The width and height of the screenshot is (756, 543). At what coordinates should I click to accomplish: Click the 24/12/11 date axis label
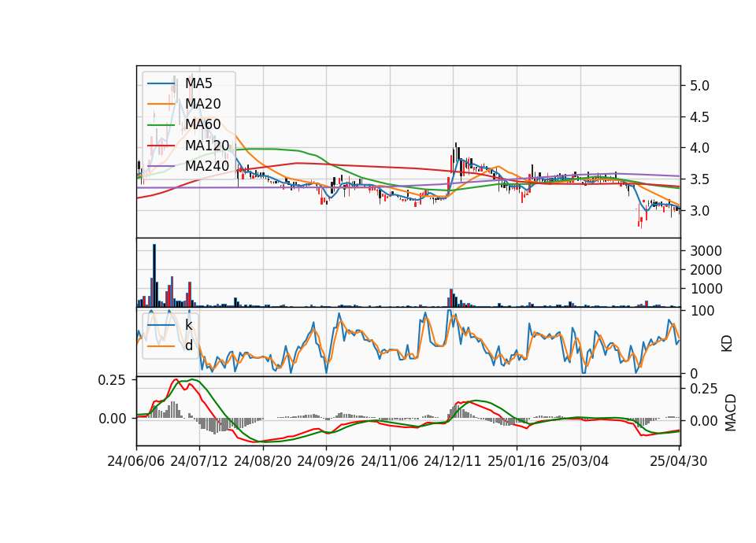click(453, 462)
